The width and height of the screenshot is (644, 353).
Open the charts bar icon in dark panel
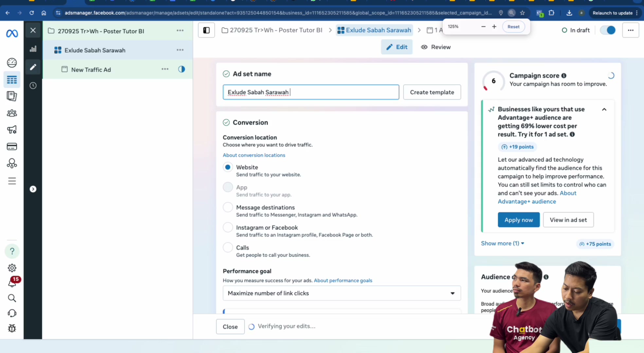coord(33,49)
